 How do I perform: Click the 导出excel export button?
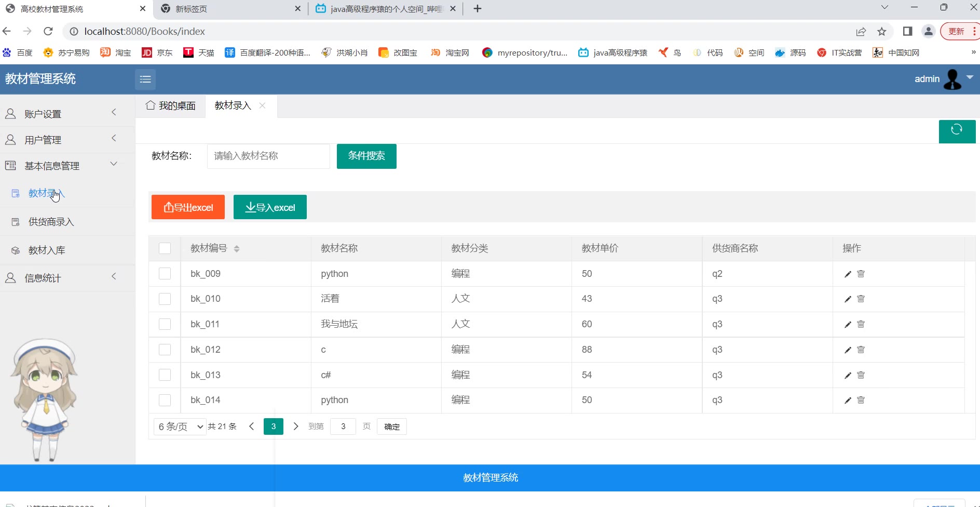tap(188, 207)
